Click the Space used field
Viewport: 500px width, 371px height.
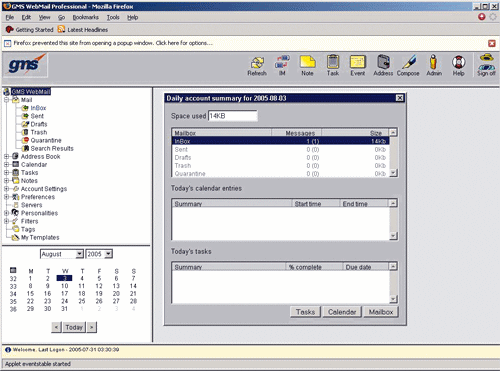pos(233,116)
